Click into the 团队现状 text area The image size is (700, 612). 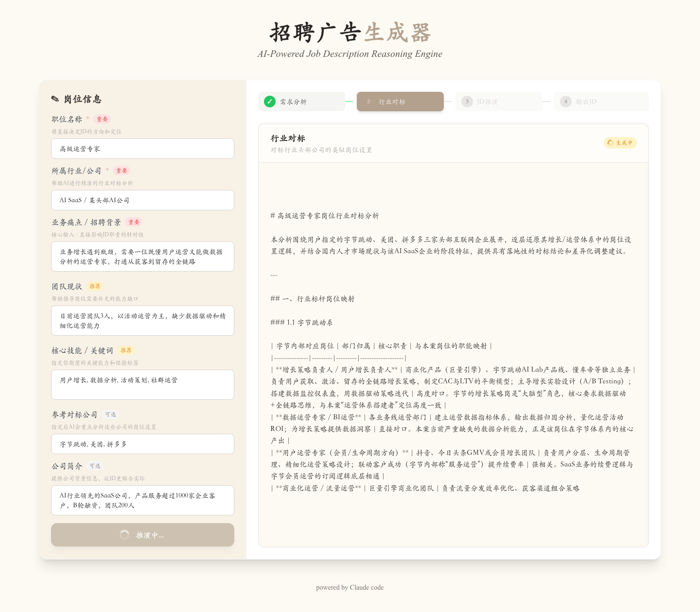[x=142, y=321]
